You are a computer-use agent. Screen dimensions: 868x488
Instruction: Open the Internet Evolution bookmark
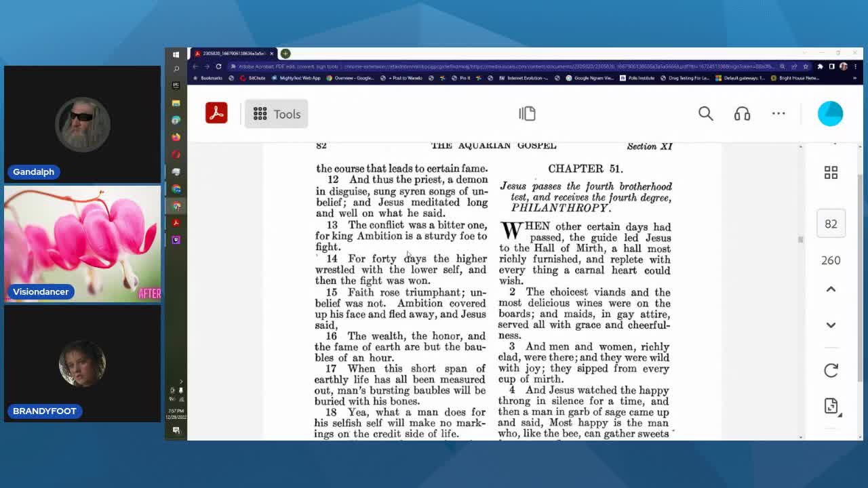click(524, 78)
